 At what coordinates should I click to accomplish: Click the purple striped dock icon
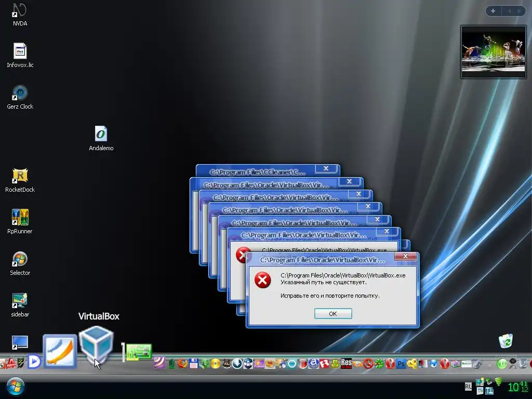pyautogui.click(x=159, y=363)
